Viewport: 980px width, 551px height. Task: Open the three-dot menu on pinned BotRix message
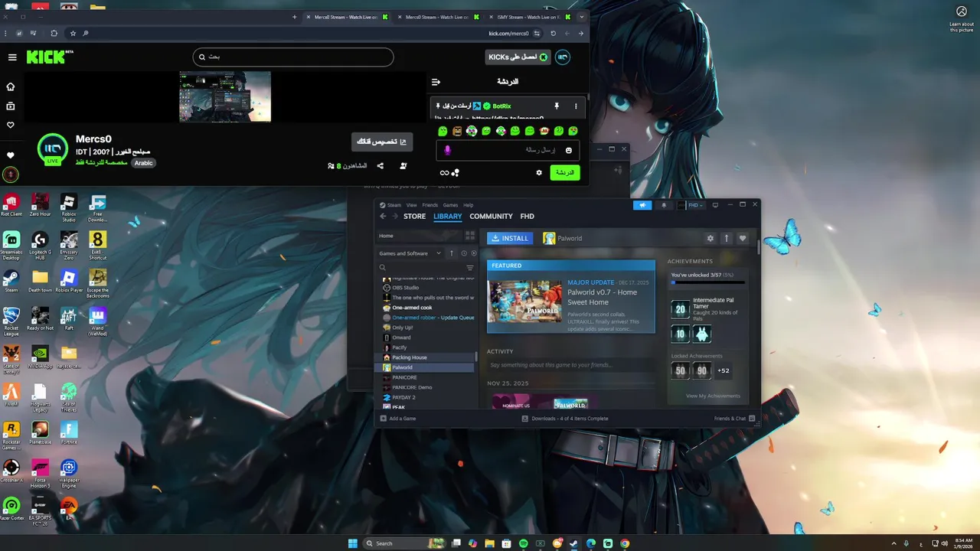click(x=576, y=106)
